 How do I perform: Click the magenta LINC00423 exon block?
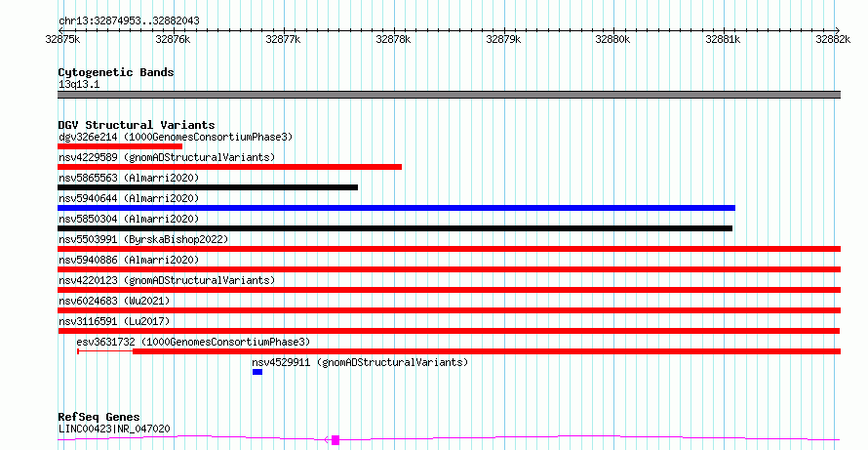tap(335, 440)
